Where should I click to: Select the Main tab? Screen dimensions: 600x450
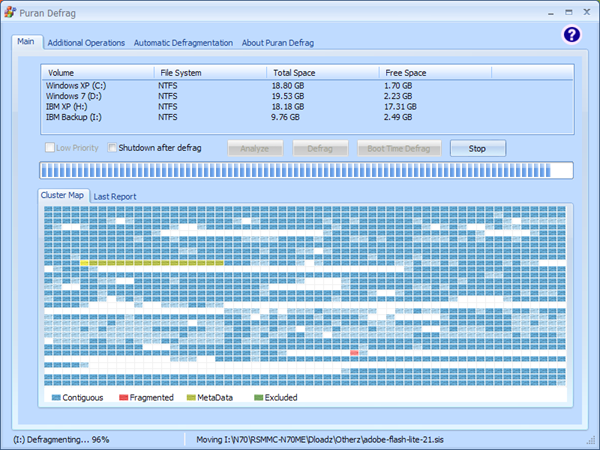(x=26, y=42)
